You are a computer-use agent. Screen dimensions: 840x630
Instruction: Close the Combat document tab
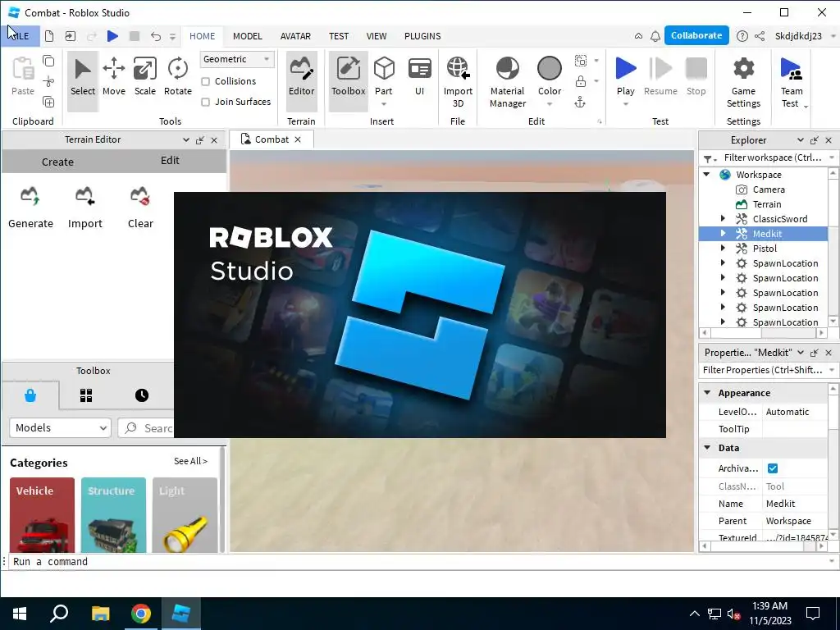(298, 139)
